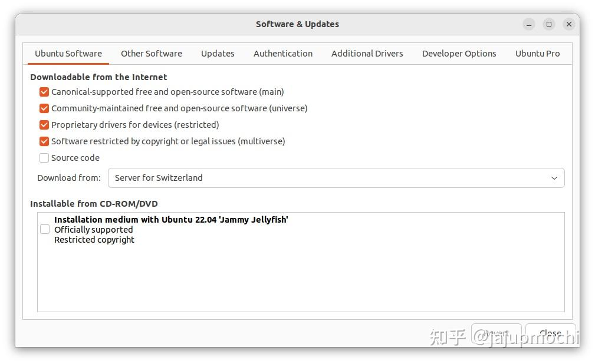
Task: Open the Developer Options tab
Action: pos(459,53)
